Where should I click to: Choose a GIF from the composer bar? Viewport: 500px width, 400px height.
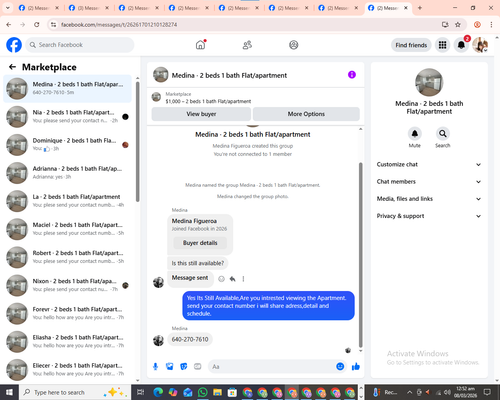[x=198, y=367]
